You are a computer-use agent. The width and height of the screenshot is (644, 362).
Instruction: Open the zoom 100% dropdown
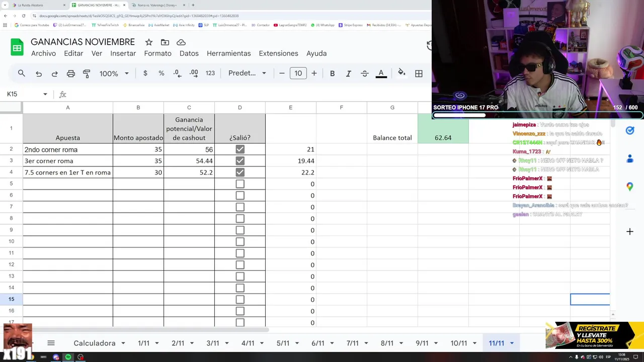(x=114, y=73)
